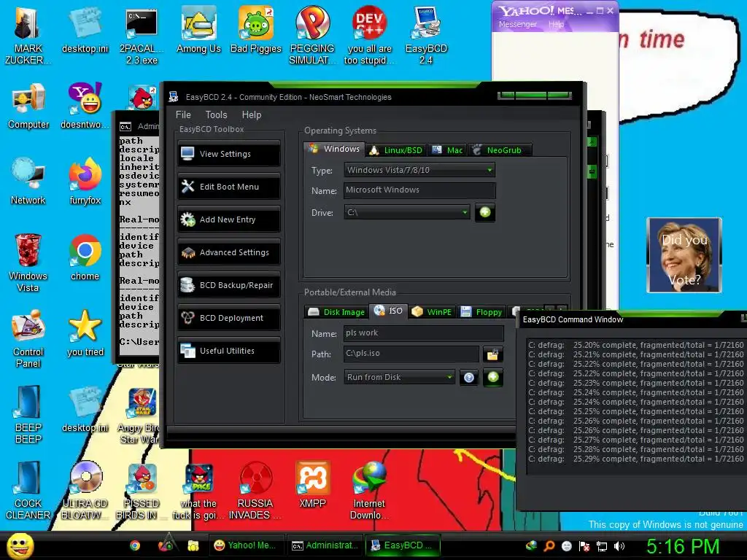Open the Control Panel desktop icon

(x=28, y=339)
